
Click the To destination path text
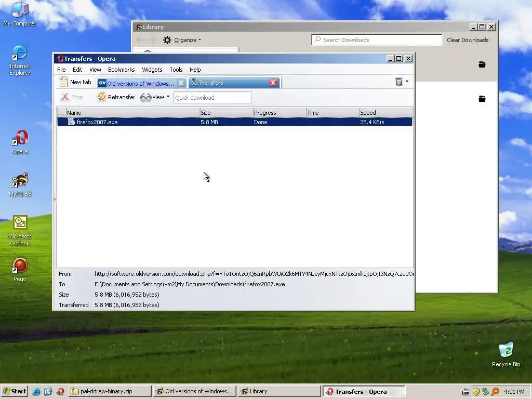pos(190,284)
